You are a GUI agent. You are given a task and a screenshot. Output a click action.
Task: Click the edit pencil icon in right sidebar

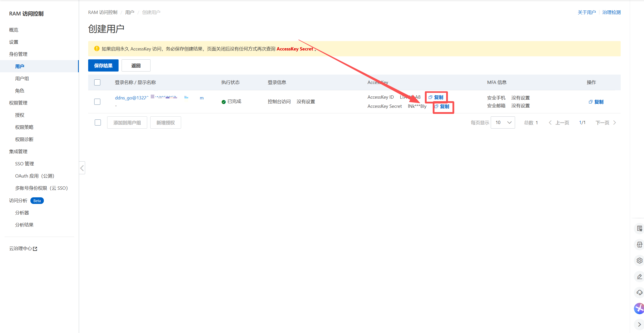tap(639, 276)
